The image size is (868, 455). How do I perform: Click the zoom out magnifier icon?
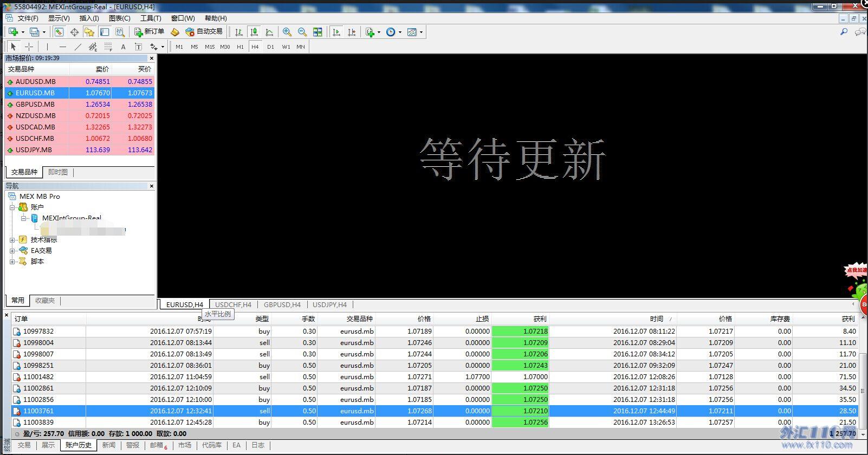click(302, 32)
